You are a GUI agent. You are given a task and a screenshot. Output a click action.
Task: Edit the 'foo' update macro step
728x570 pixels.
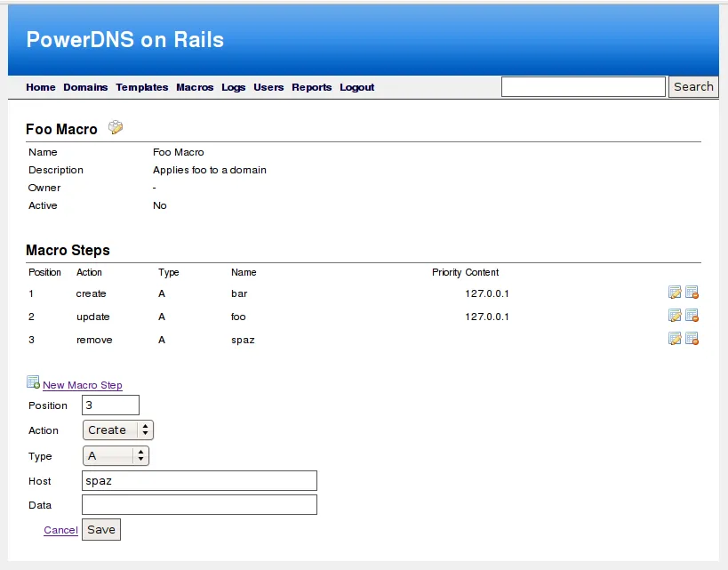coord(675,316)
